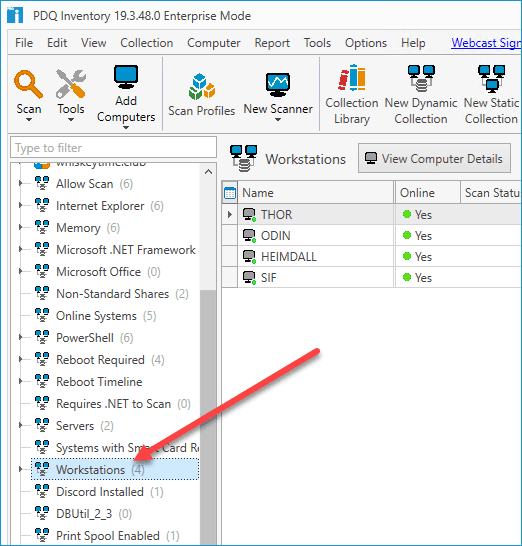Click the HEIMDALL computer icon
This screenshot has height=546, width=522.
point(249,257)
